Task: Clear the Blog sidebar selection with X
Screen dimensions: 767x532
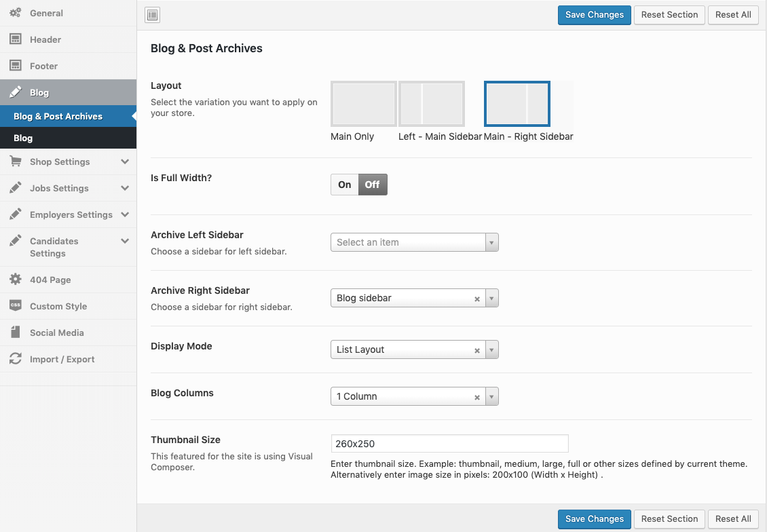Action: coord(476,299)
